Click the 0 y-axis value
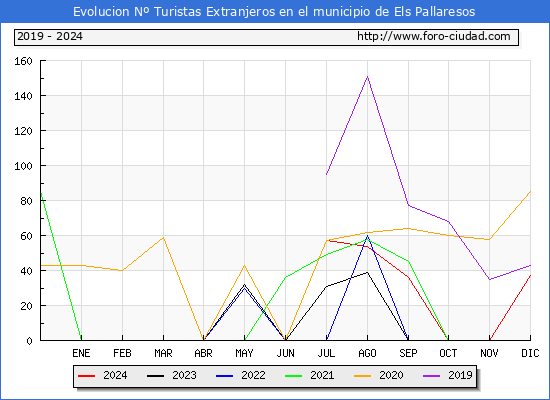This screenshot has height=400, width=550. 29,341
